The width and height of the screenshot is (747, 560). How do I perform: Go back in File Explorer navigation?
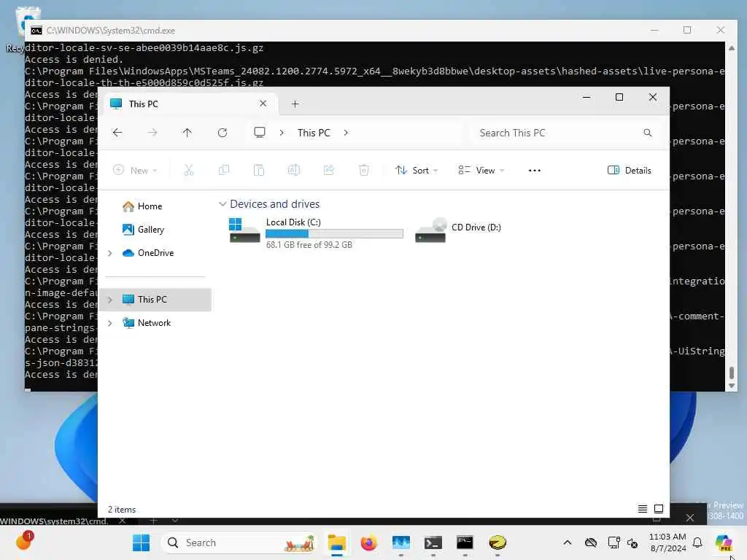tap(117, 133)
